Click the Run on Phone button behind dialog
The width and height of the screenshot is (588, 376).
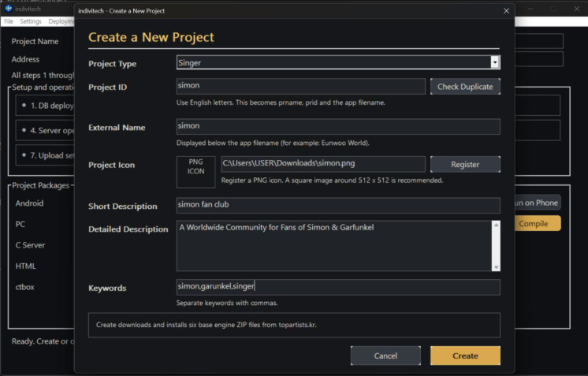pos(538,203)
